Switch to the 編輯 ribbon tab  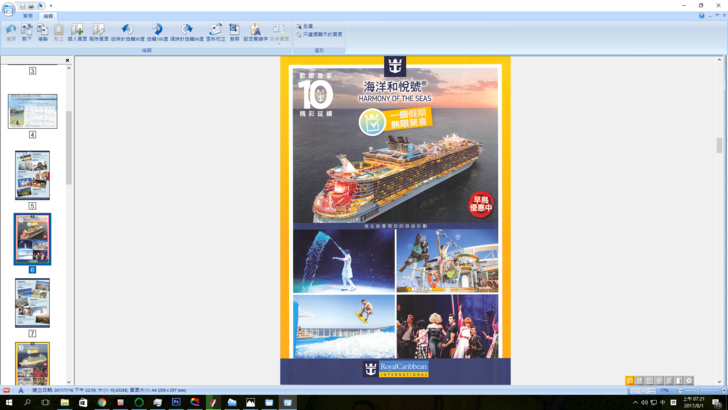[48, 16]
